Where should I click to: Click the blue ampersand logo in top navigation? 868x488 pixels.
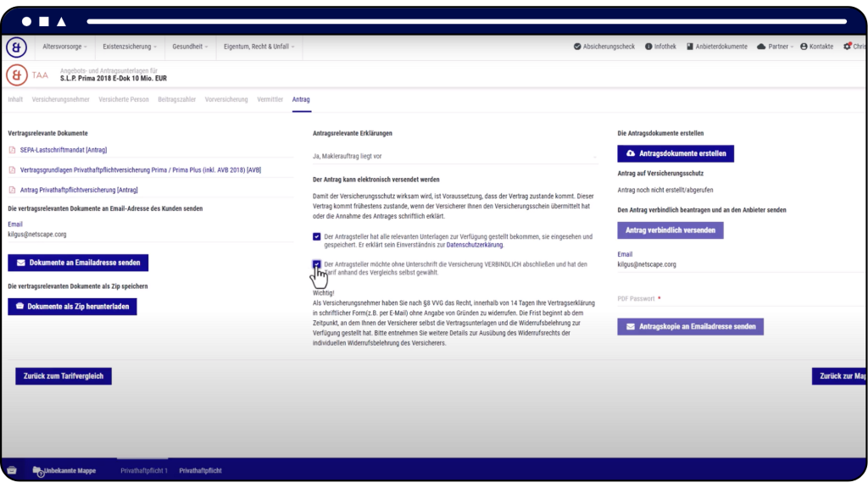click(x=16, y=47)
